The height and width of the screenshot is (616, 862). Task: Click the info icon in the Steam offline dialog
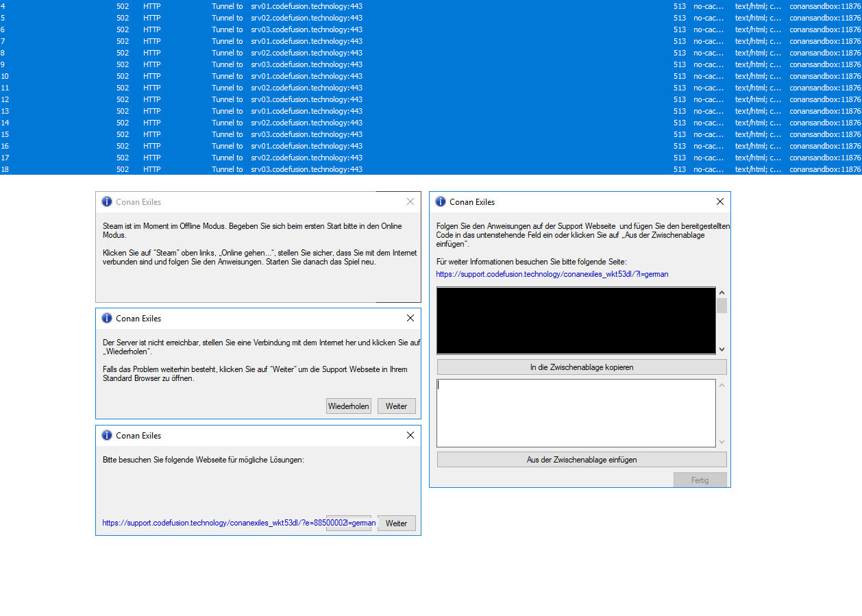click(x=107, y=201)
